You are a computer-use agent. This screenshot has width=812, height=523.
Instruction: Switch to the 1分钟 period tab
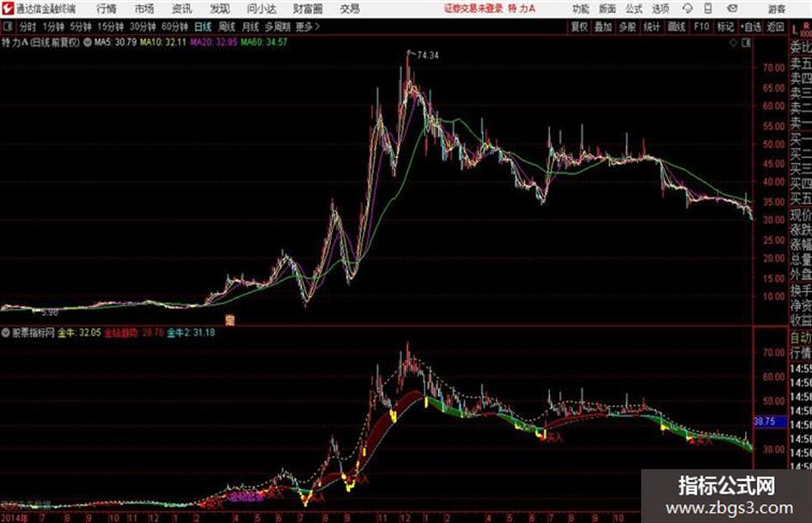[52, 27]
